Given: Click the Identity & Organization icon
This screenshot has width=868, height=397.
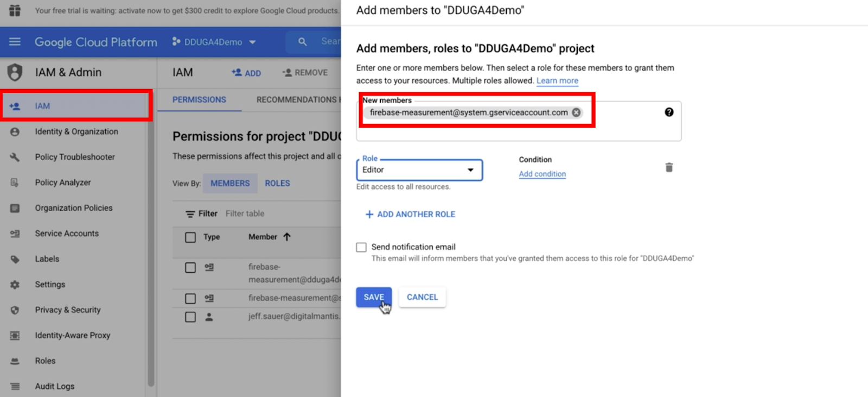Looking at the screenshot, I should 15,132.
